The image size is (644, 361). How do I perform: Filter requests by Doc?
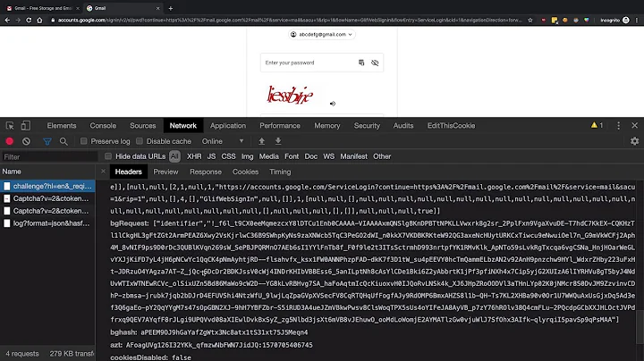(311, 156)
